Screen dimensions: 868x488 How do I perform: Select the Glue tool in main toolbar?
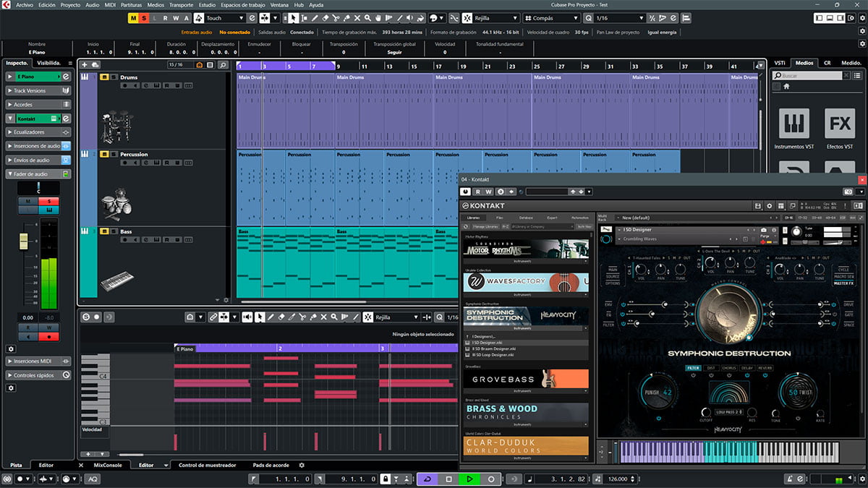click(346, 17)
